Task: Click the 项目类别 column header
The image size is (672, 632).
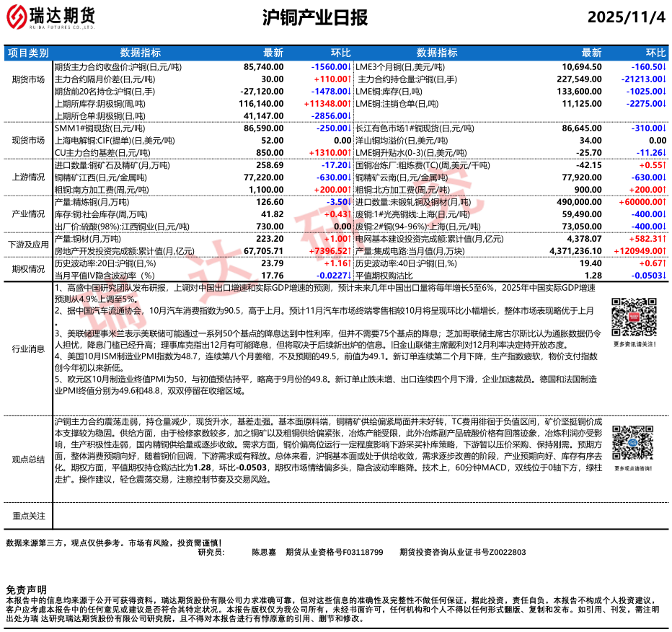Action: tap(28, 53)
